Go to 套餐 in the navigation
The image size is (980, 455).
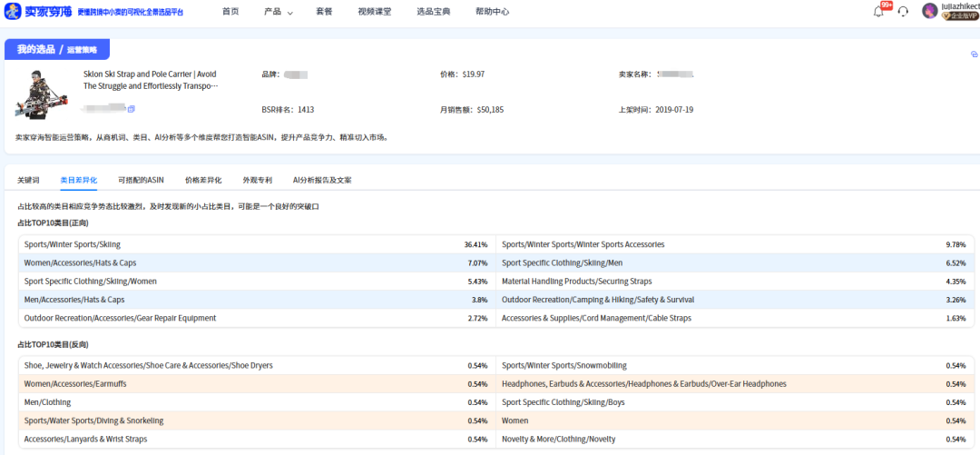(324, 12)
